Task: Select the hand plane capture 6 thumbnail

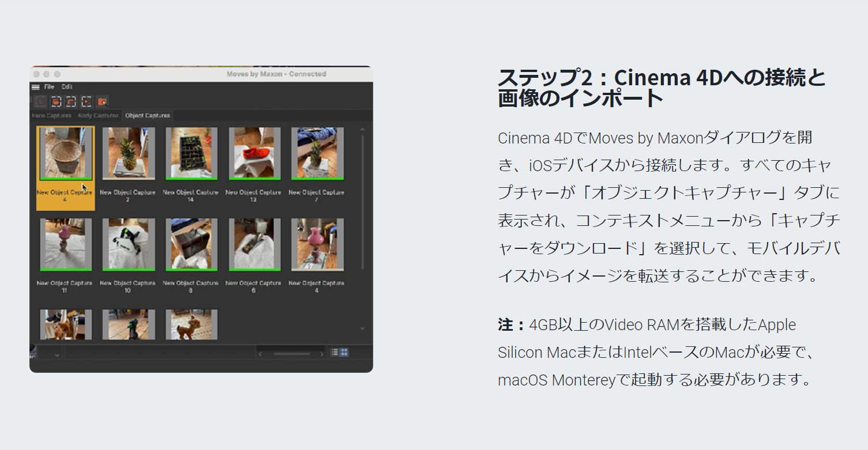Action: (254, 245)
